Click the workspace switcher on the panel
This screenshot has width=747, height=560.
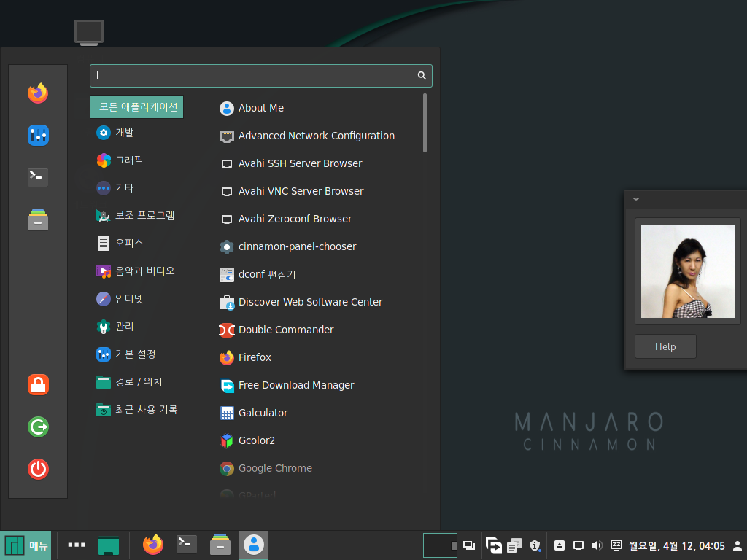440,545
